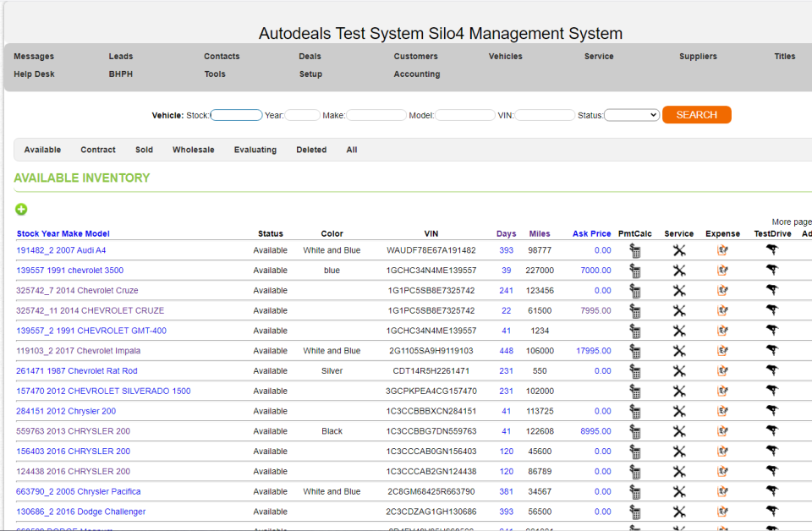This screenshot has width=812, height=531.
Task: Open expense icon for 156403 CHRYSLER 200
Action: click(722, 452)
